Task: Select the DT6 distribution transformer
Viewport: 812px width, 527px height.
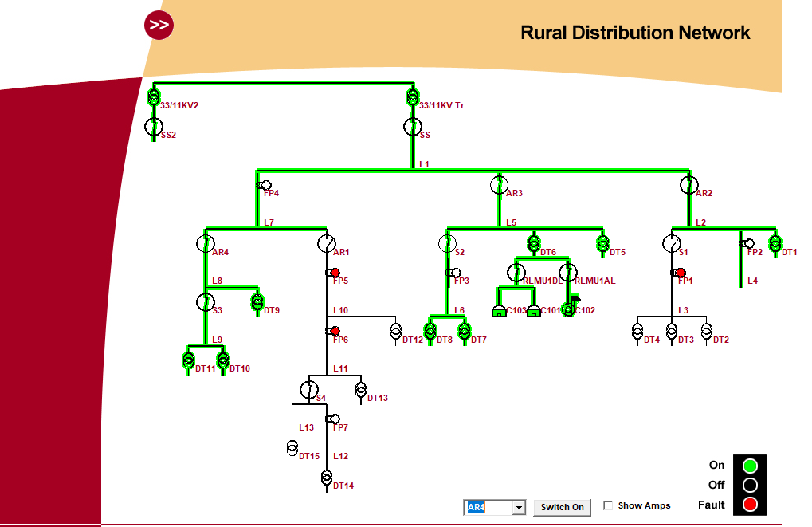Action: tap(534, 243)
